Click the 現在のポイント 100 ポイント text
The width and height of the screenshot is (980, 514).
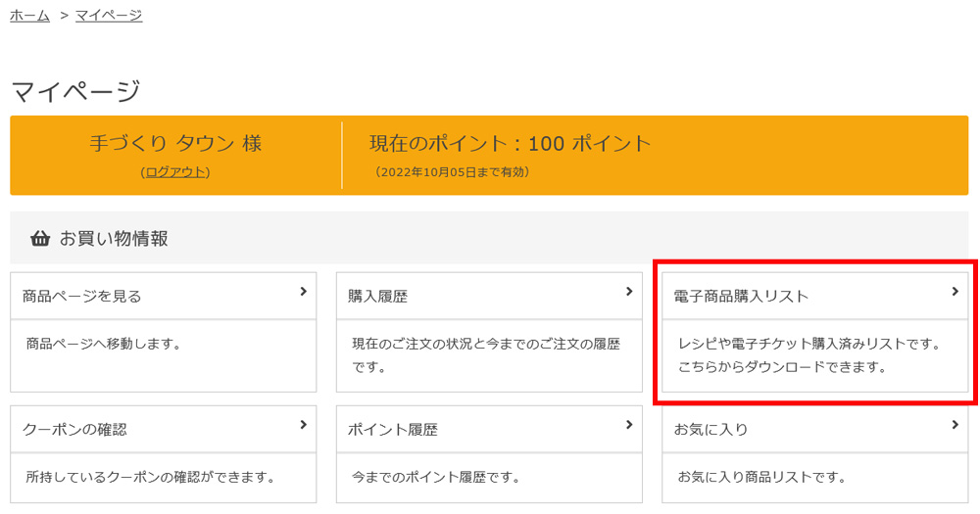510,143
